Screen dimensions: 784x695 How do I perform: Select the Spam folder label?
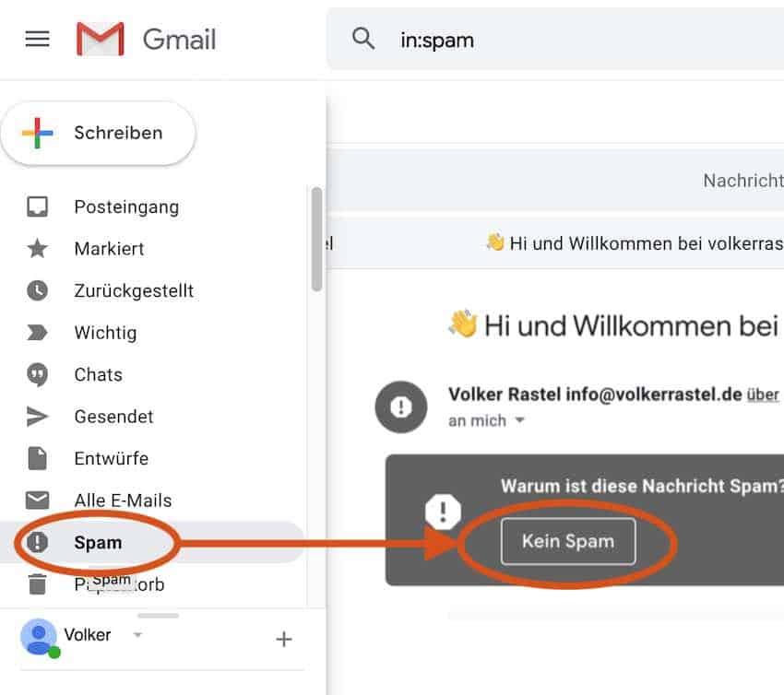(98, 543)
